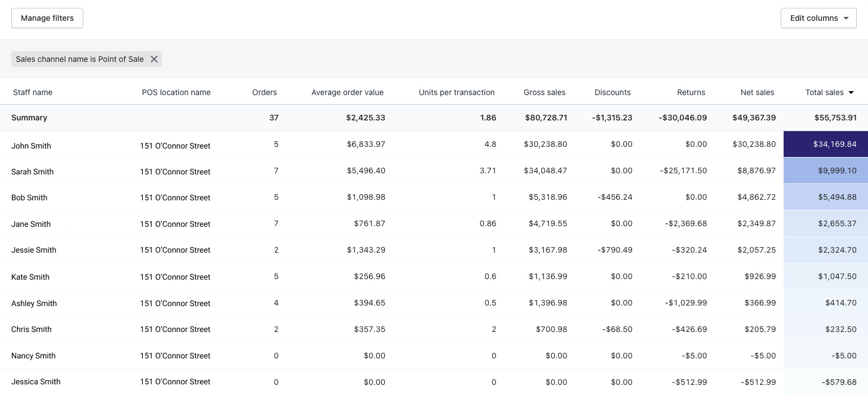
Task: Select Nancy Smith's row
Action: (33, 356)
